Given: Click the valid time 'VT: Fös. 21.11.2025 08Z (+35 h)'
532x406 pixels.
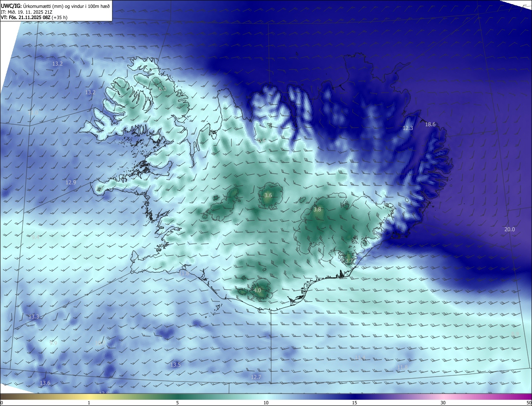Looking at the screenshot, I should (x=34, y=17).
